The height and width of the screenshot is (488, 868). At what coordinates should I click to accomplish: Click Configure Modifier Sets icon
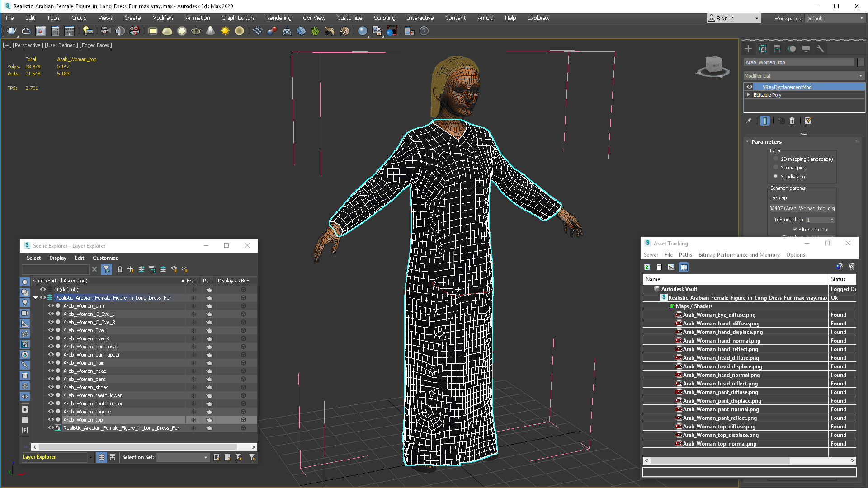[x=808, y=121]
